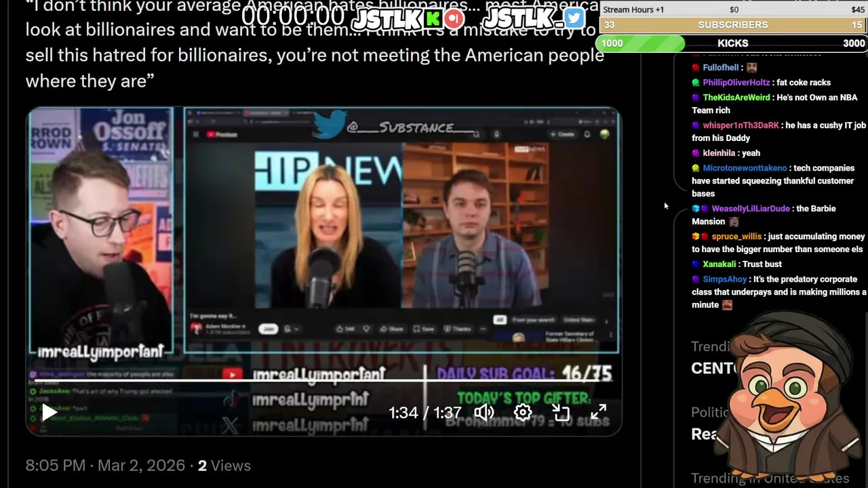Click the SUBSCRIBERS goal bar
Viewport: 868px width, 488px height.
[733, 24]
